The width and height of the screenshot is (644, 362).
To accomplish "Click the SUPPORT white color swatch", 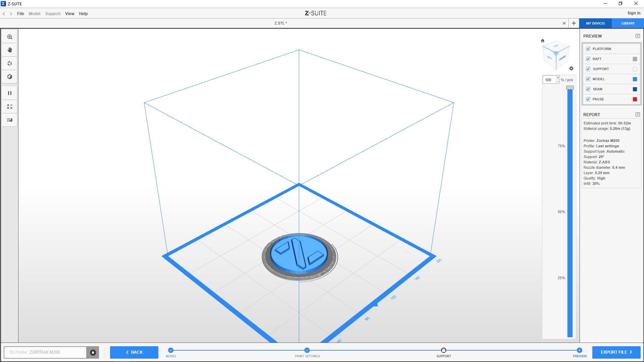I will pyautogui.click(x=635, y=69).
